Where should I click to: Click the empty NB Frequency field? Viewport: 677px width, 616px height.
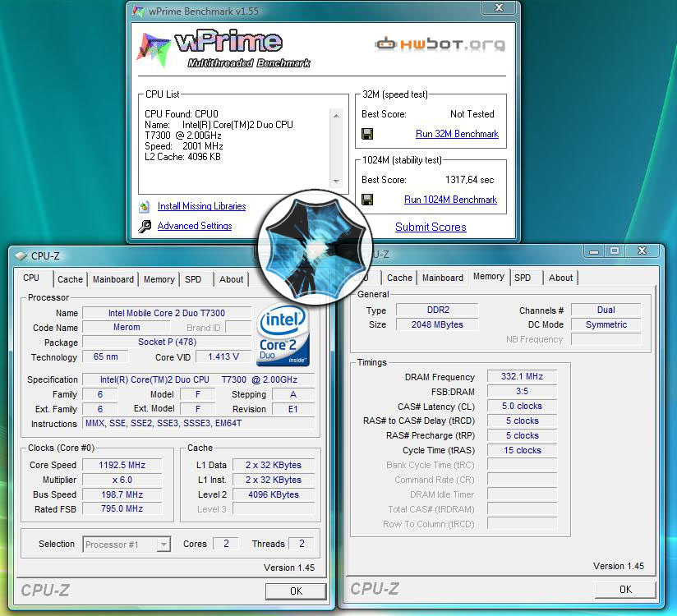pos(606,339)
